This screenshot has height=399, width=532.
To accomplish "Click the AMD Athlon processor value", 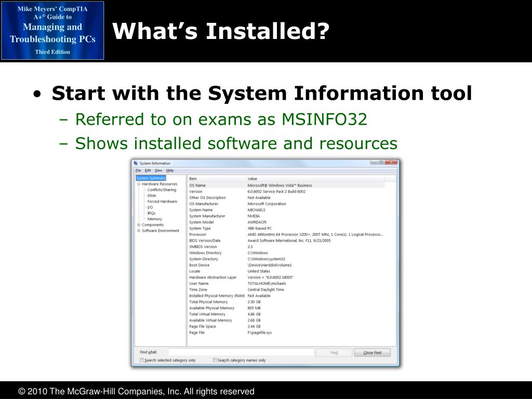I will tap(315, 234).
